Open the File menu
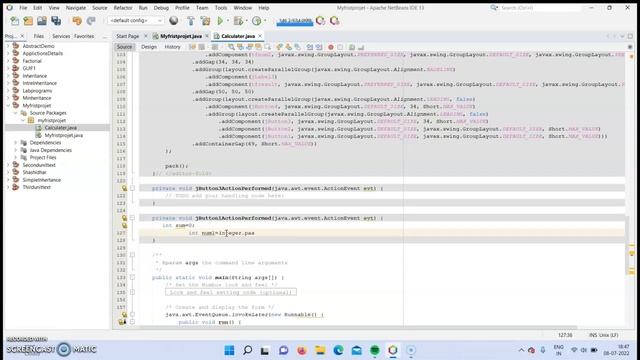The height and width of the screenshot is (360, 640). (23, 8)
